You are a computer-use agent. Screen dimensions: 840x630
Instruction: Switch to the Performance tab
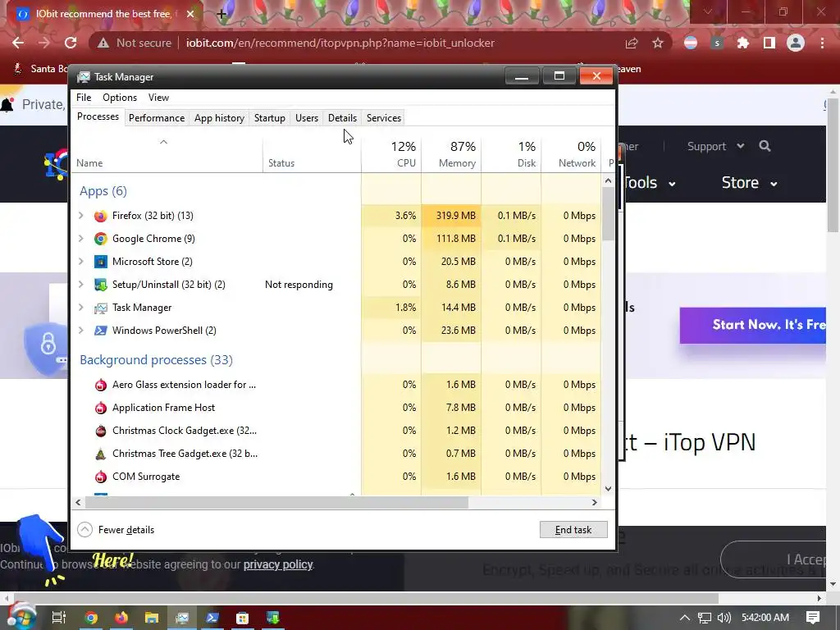point(157,118)
